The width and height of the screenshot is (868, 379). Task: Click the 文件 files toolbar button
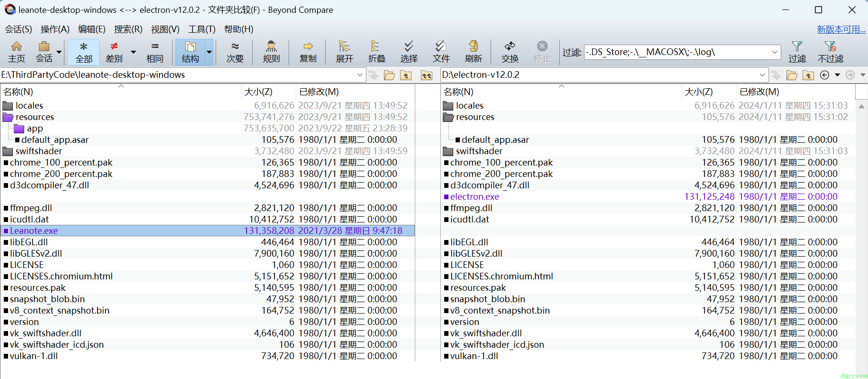441,52
